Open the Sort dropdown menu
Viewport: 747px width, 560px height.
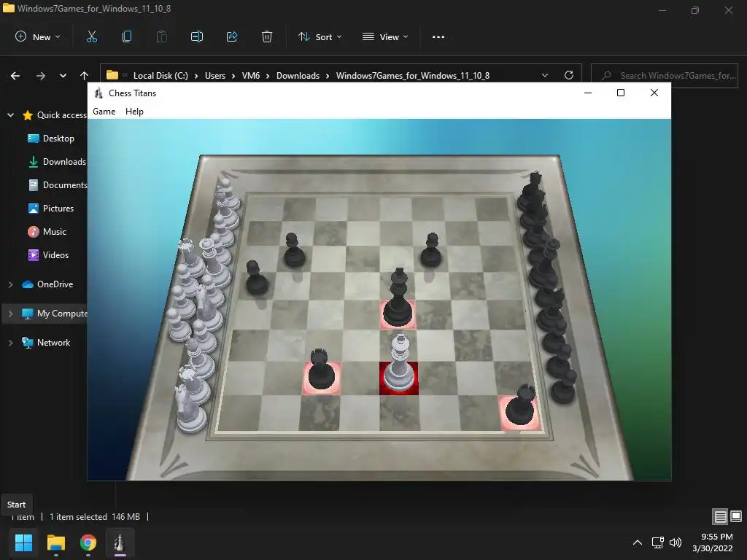pyautogui.click(x=320, y=36)
